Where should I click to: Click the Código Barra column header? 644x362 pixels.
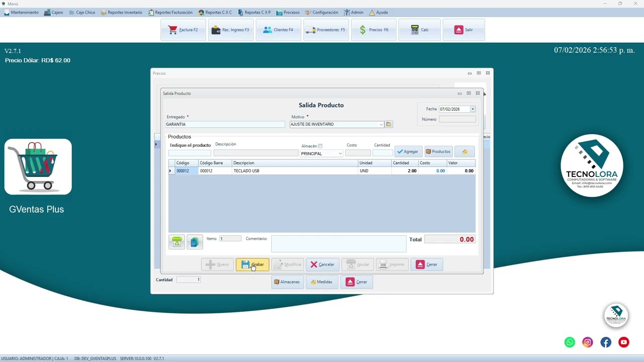click(215, 163)
